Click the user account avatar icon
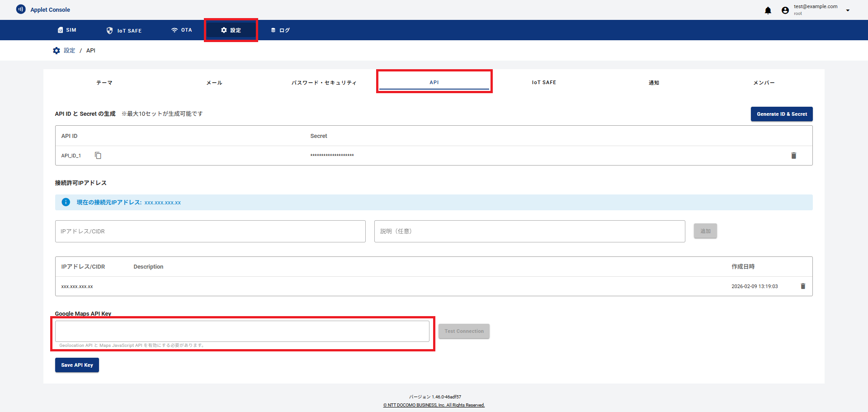 click(785, 10)
